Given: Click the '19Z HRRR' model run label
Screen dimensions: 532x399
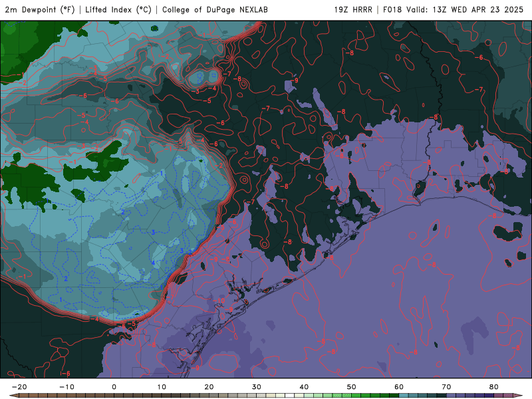Looking at the screenshot, I should (x=353, y=9).
